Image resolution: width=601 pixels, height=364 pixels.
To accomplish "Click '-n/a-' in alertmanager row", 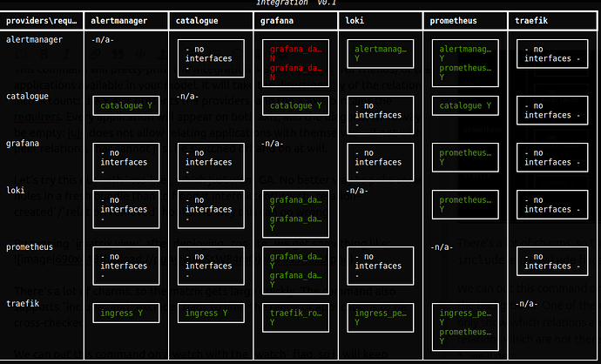I will [x=102, y=39].
